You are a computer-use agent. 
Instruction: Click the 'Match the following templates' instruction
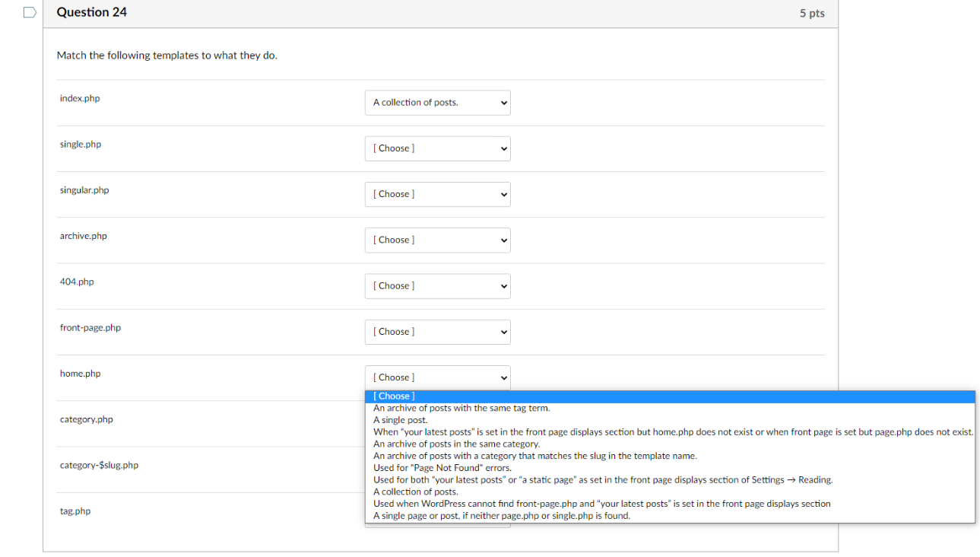coord(167,56)
